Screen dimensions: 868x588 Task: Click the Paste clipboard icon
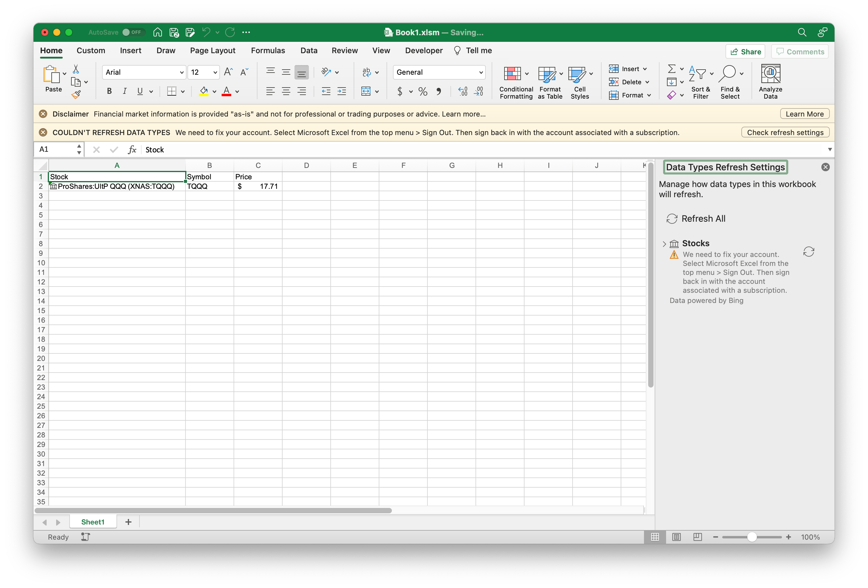pyautogui.click(x=52, y=74)
